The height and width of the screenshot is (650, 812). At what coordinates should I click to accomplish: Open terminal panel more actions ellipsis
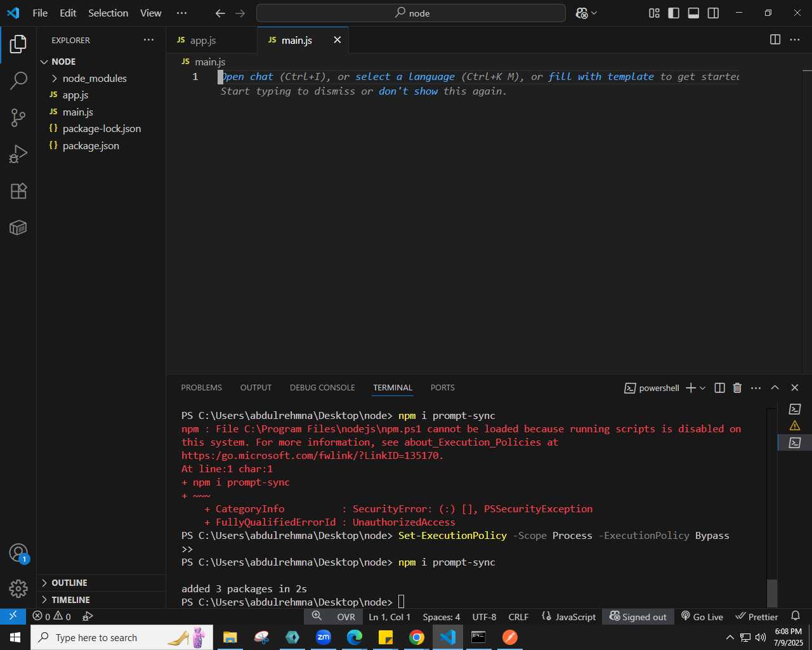756,388
